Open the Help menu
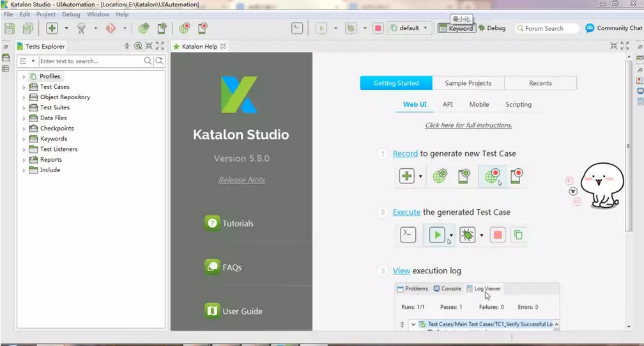 (122, 14)
